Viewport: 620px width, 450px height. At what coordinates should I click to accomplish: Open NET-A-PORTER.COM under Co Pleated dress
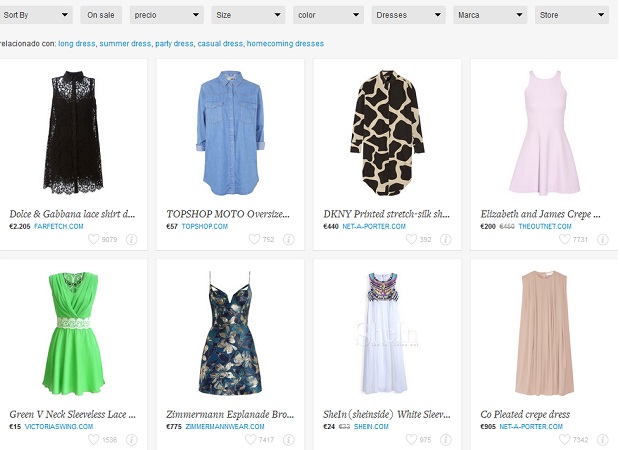(x=531, y=427)
